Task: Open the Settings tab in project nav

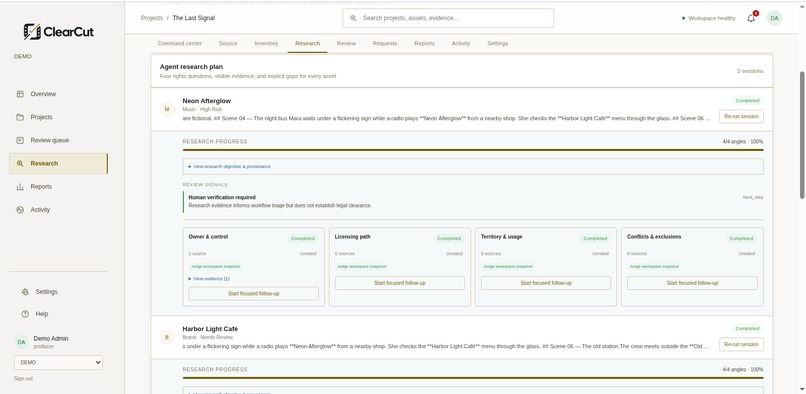Action: [498, 43]
